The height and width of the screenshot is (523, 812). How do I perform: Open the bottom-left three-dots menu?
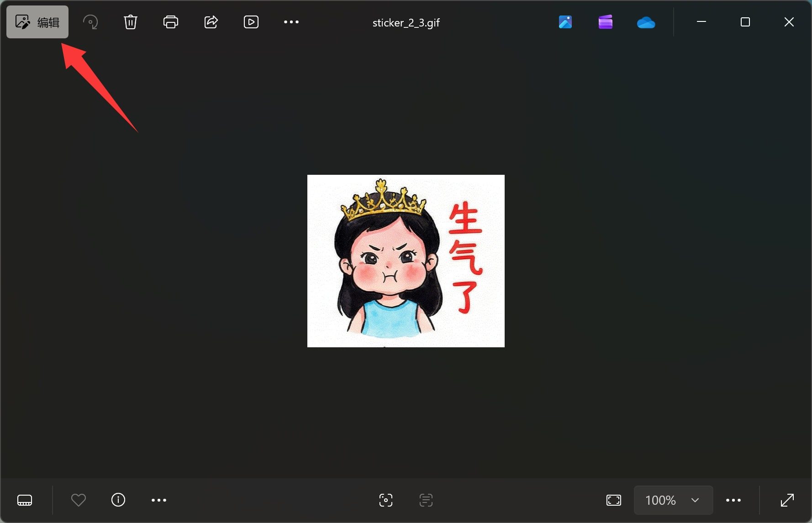pos(159,500)
